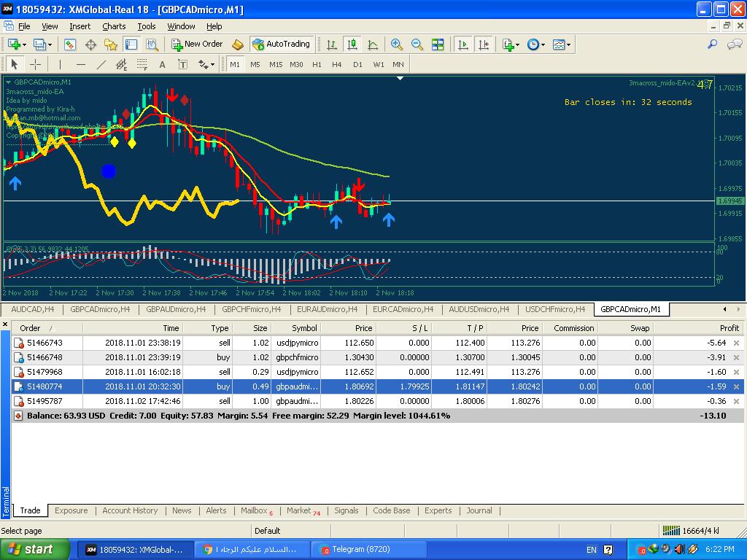Switch chart to candlesticks display icon
Screen dimensions: 747x560
[352, 44]
